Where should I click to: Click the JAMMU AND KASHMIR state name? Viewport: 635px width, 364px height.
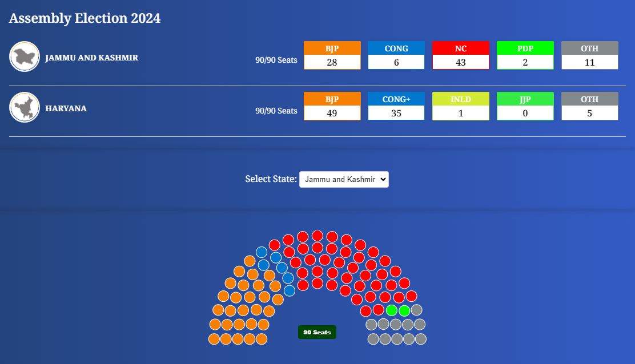coord(91,58)
